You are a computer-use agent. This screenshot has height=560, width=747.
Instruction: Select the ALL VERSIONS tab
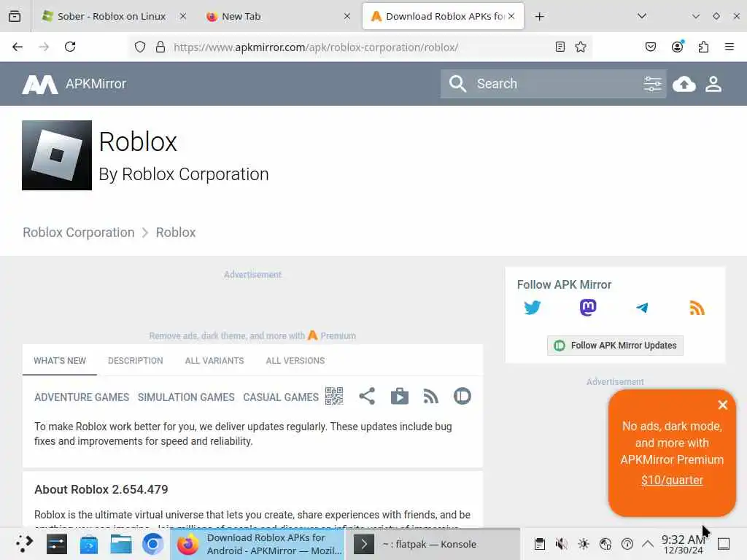[x=295, y=360]
